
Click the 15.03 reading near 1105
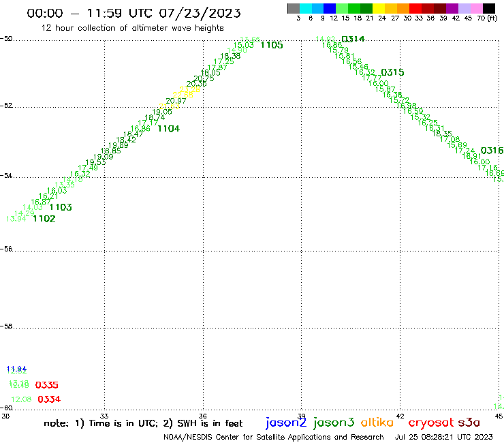click(x=243, y=46)
